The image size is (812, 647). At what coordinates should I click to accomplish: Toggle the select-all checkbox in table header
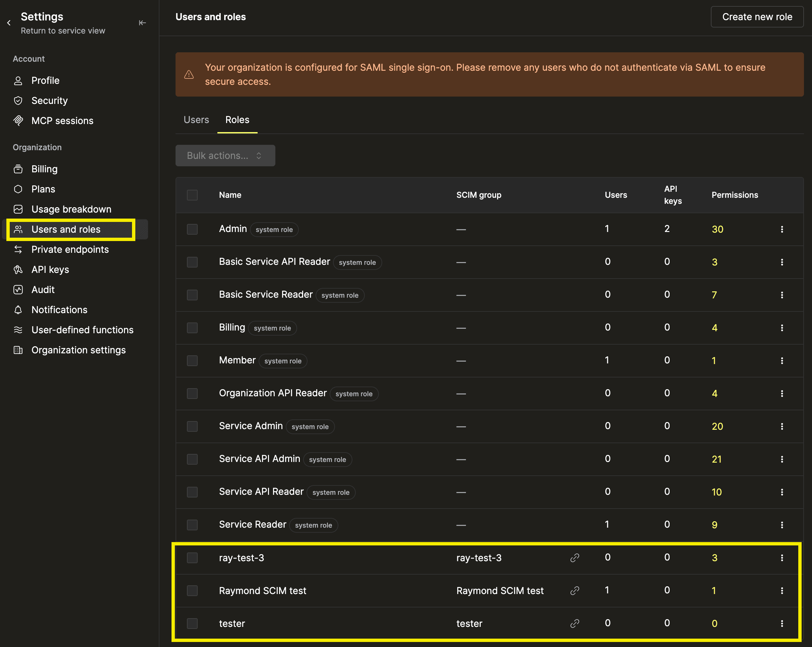[x=193, y=195]
